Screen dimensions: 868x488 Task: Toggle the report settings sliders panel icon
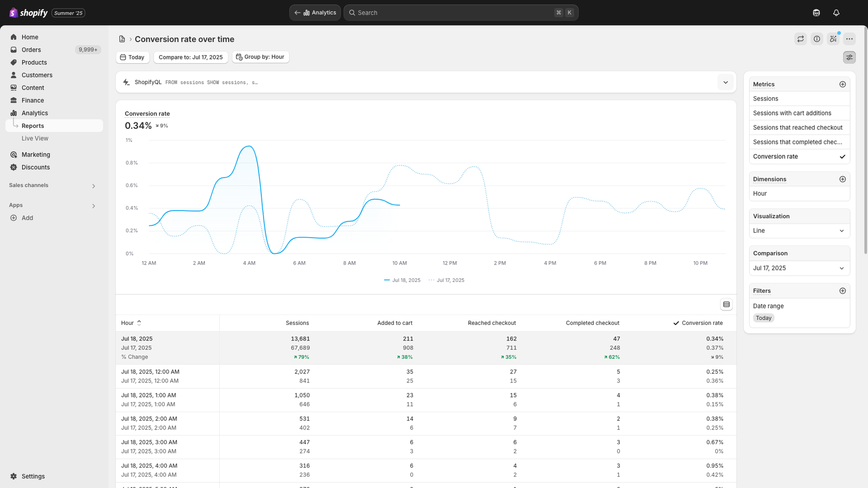[849, 57]
